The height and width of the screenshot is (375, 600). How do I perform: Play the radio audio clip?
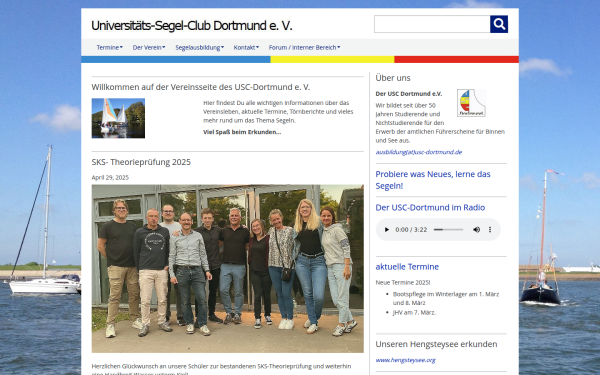coord(386,230)
